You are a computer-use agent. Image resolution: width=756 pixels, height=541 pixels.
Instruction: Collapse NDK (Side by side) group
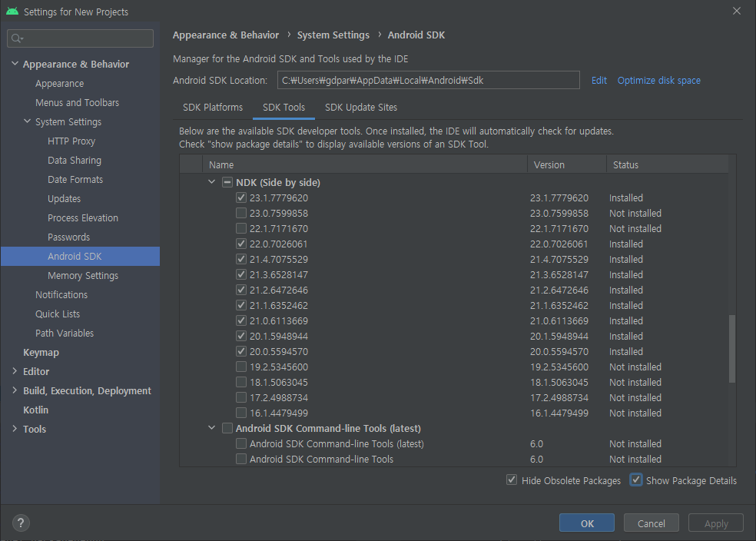pos(211,182)
